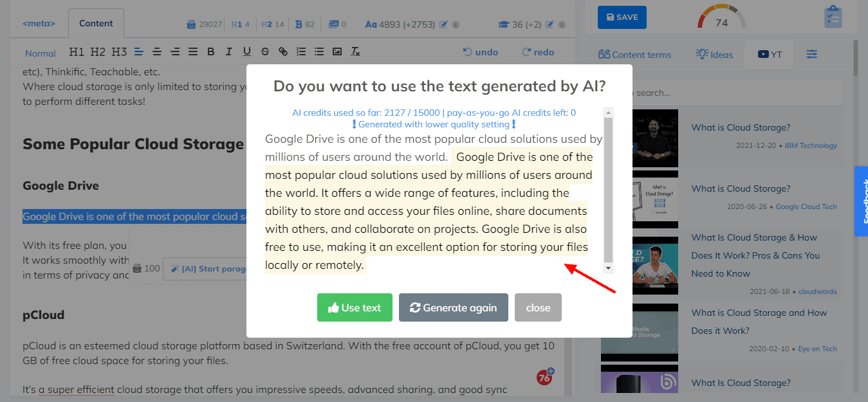Click the pCloud heading in editor
Screen dimensions: 868x402
coord(43,315)
